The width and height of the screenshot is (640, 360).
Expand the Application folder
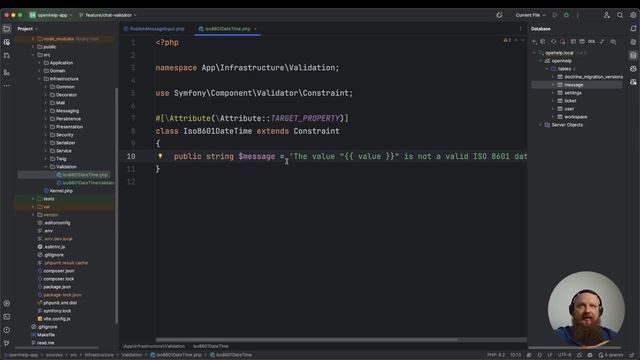[x=40, y=63]
